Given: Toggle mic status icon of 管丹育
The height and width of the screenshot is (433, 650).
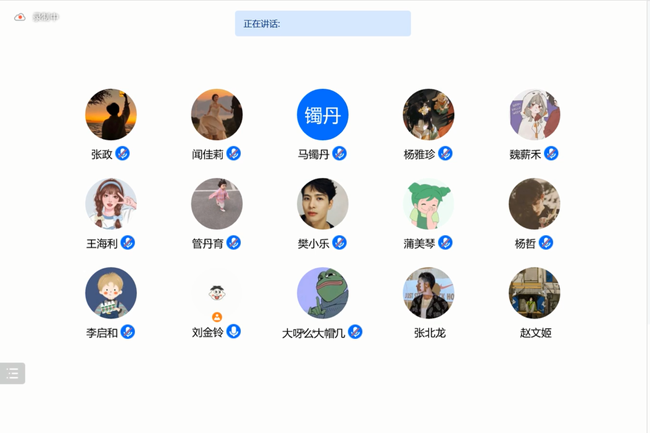Looking at the screenshot, I should pos(233,243).
